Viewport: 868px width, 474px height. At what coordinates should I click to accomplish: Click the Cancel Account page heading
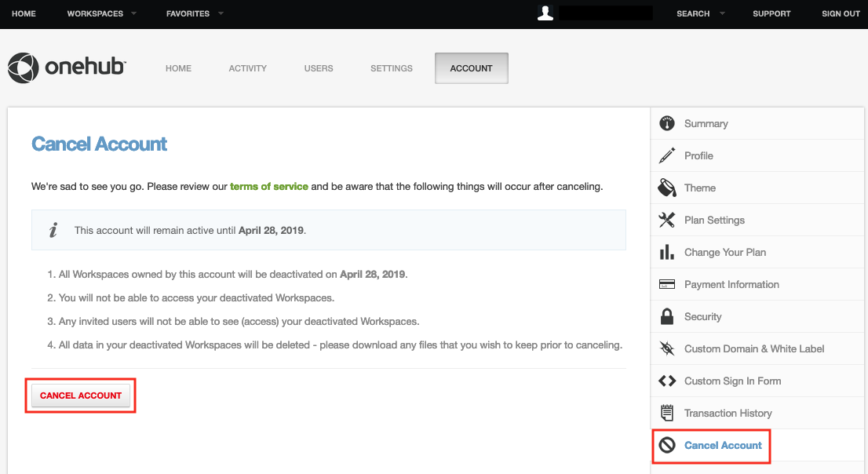[99, 144]
